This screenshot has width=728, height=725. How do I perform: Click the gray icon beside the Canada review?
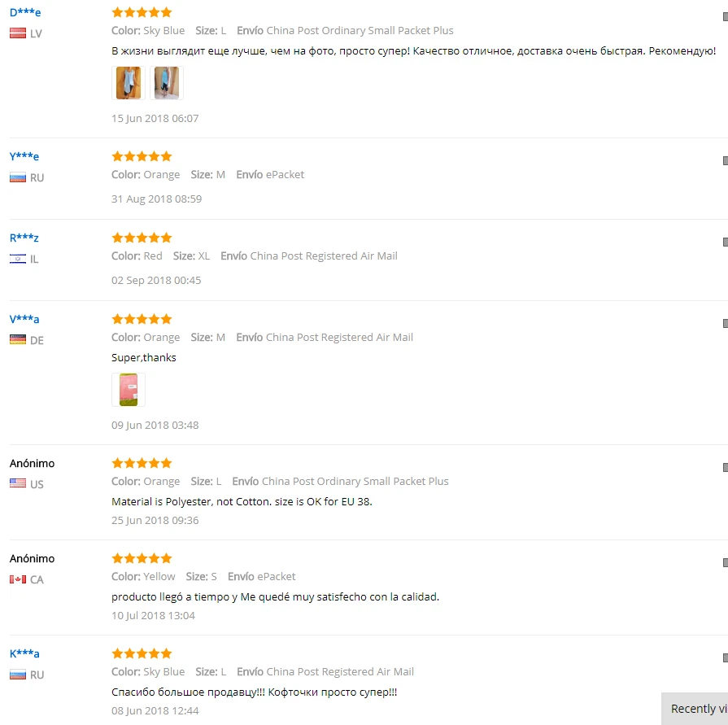(726, 562)
